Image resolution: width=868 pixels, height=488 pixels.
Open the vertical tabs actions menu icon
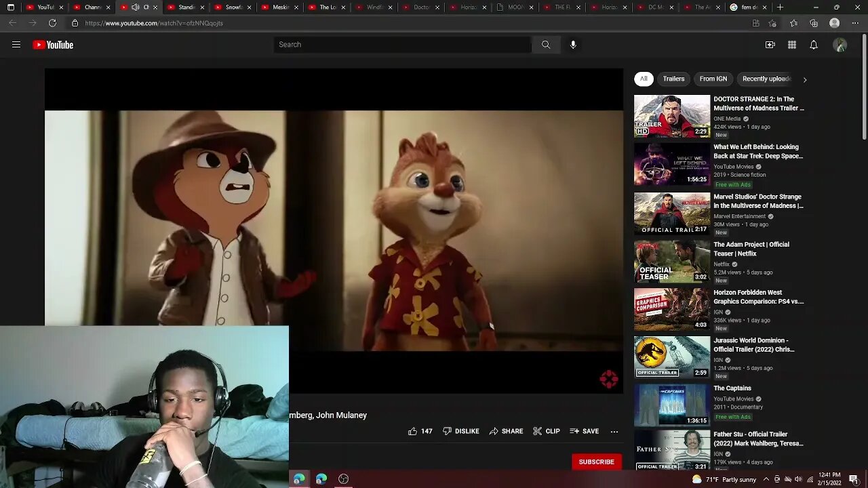pos(11,7)
